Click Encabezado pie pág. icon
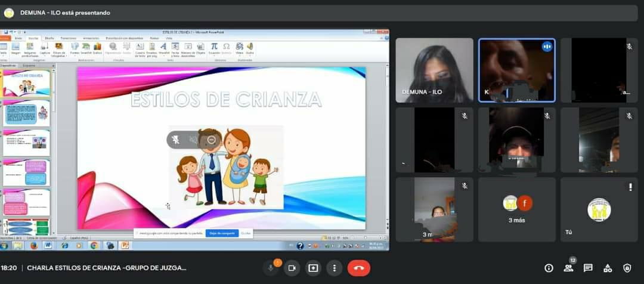 (x=151, y=50)
